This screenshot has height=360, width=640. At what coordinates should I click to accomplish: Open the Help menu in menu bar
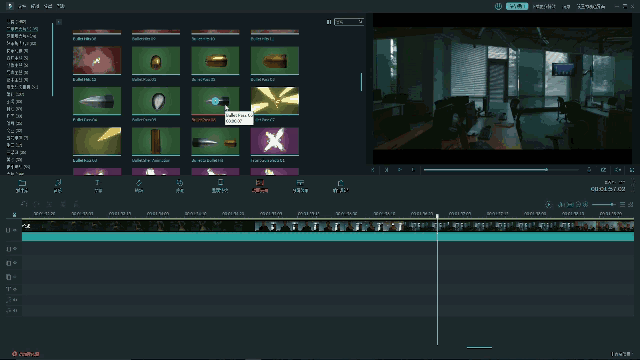tap(61, 6)
